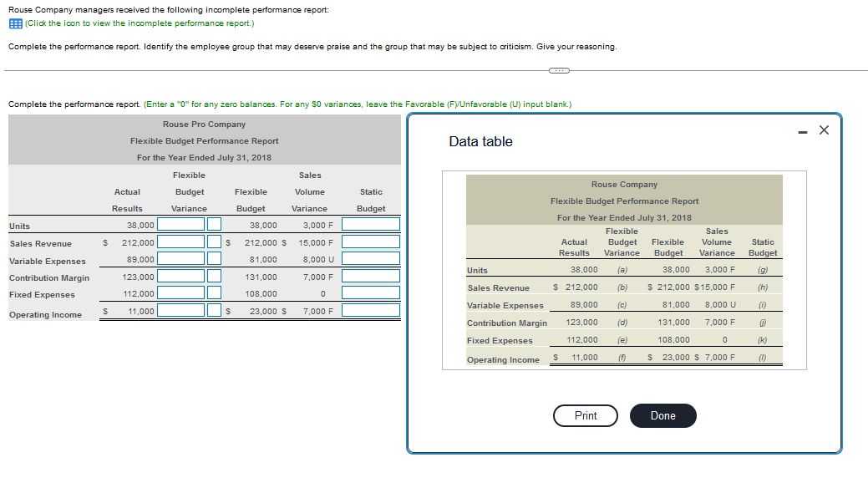Close the Data table dialog
The height and width of the screenshot is (478, 868).
824,130
